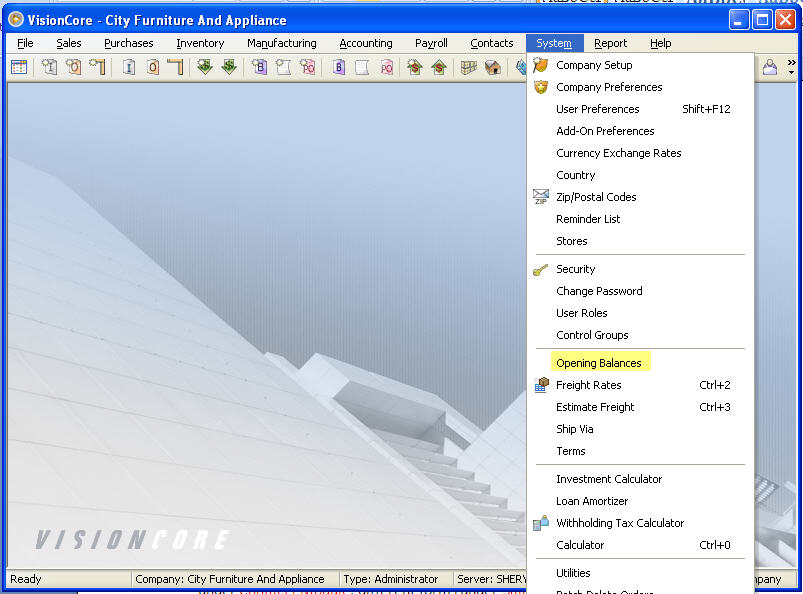Screen dimensions: 803x594
Task: Click the warehouse house icon in toolbar
Action: [493, 67]
